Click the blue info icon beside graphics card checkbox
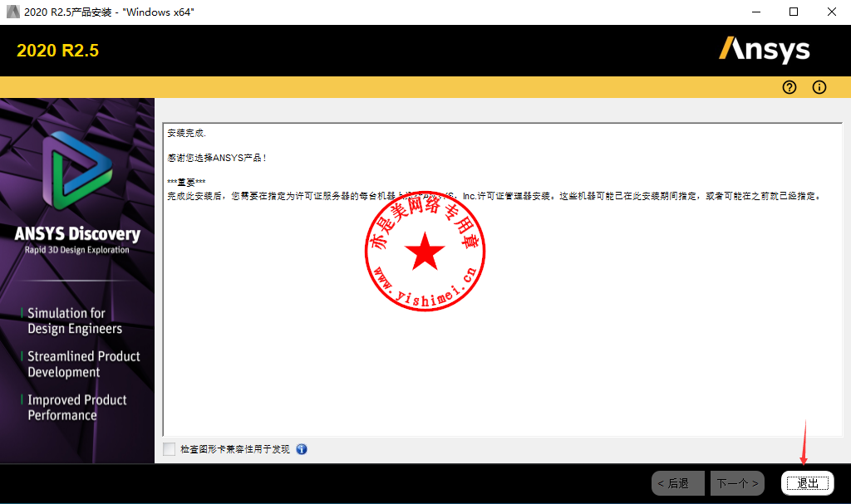The image size is (851, 504). tap(302, 449)
